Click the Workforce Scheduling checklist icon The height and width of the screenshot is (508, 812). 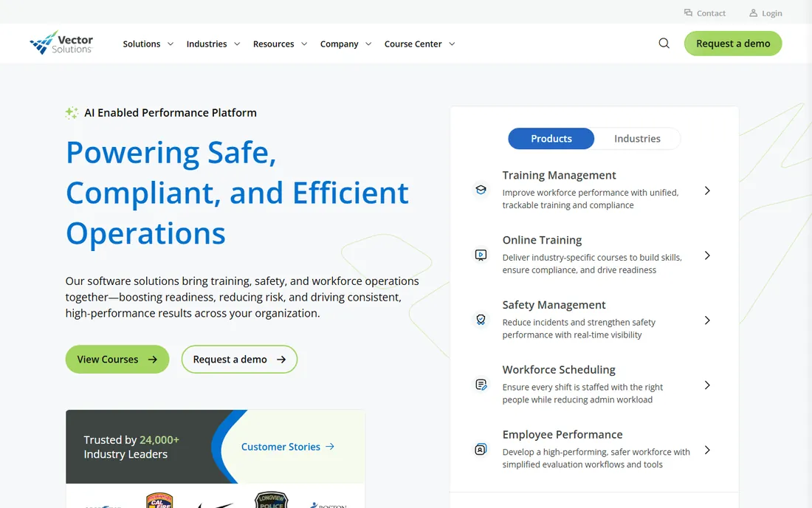click(x=481, y=384)
